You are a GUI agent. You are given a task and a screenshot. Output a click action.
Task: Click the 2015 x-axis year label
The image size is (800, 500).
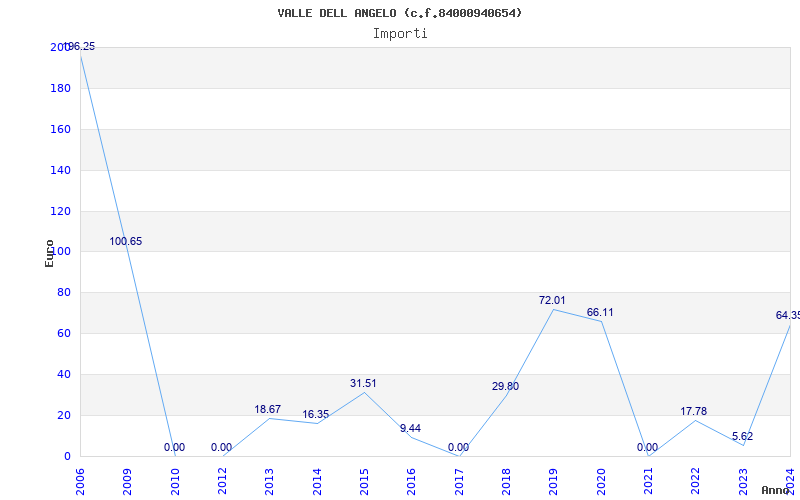click(x=364, y=482)
